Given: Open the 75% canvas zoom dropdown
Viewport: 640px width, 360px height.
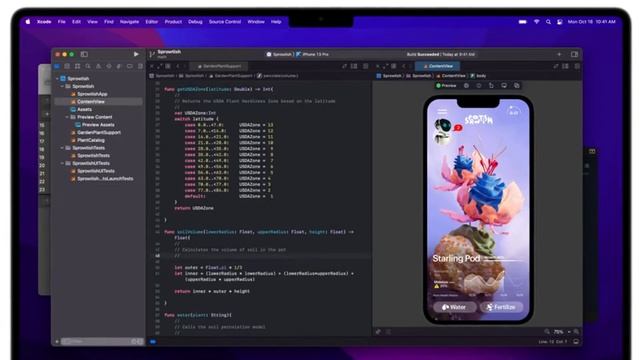Looking at the screenshot, I should (562, 332).
